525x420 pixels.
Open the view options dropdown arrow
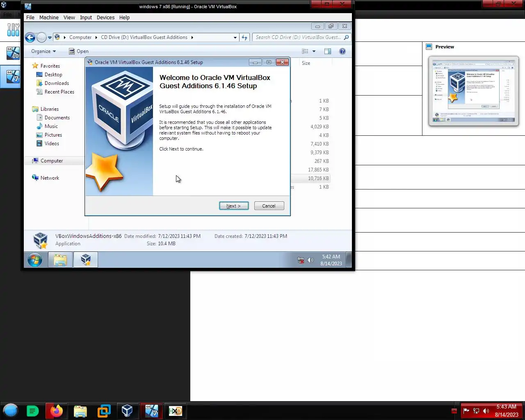[314, 51]
